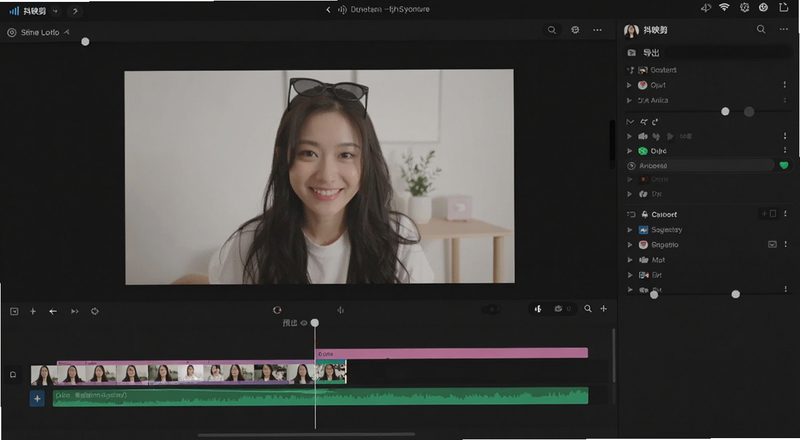This screenshot has width=800, height=440.
Task: Click the share icon at top right
Action: coord(784,7)
